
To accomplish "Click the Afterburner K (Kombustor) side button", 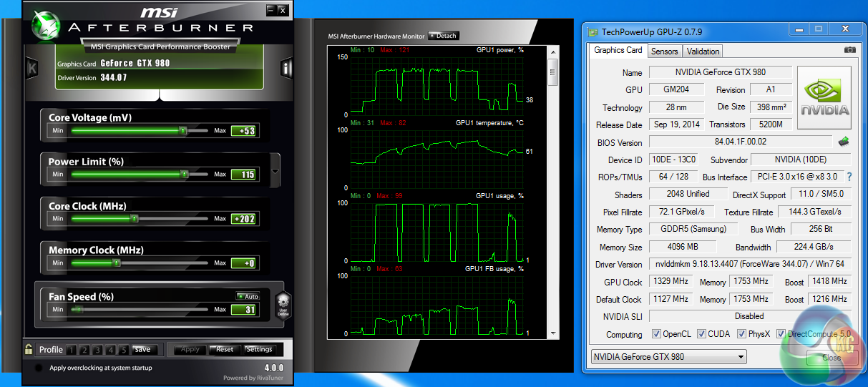I will point(31,69).
